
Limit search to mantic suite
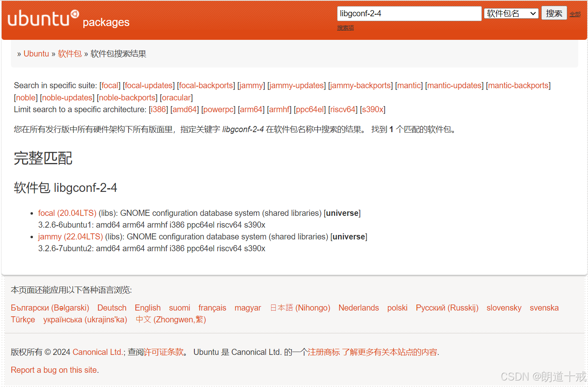(x=409, y=85)
